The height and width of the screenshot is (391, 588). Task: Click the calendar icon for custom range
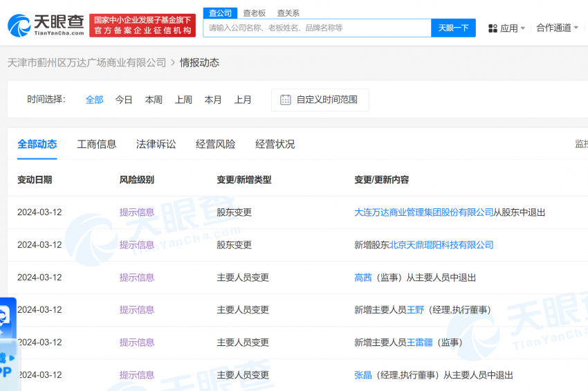pos(286,100)
